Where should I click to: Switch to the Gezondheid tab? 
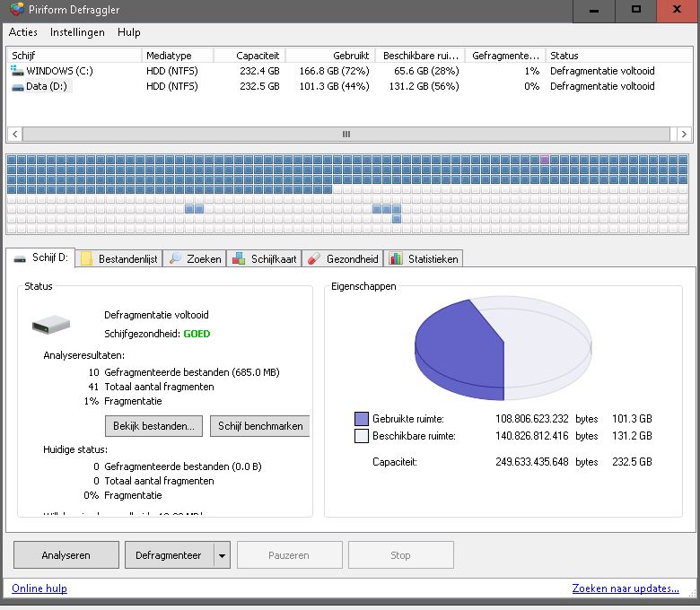pyautogui.click(x=343, y=259)
